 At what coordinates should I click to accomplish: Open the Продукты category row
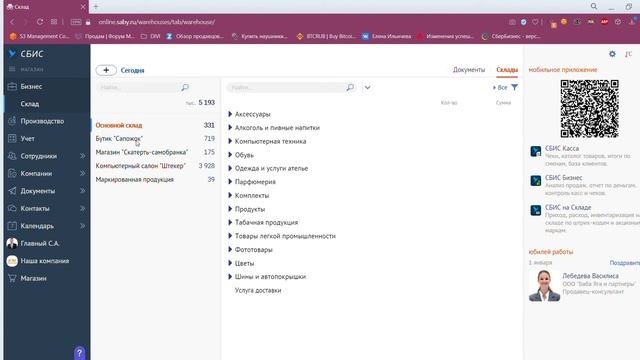250,209
